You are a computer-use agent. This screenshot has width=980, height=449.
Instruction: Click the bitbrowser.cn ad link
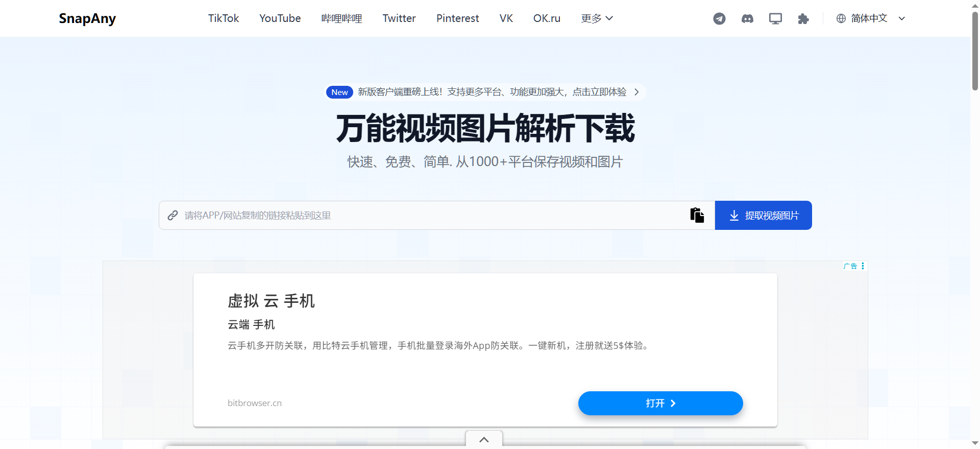click(x=255, y=403)
